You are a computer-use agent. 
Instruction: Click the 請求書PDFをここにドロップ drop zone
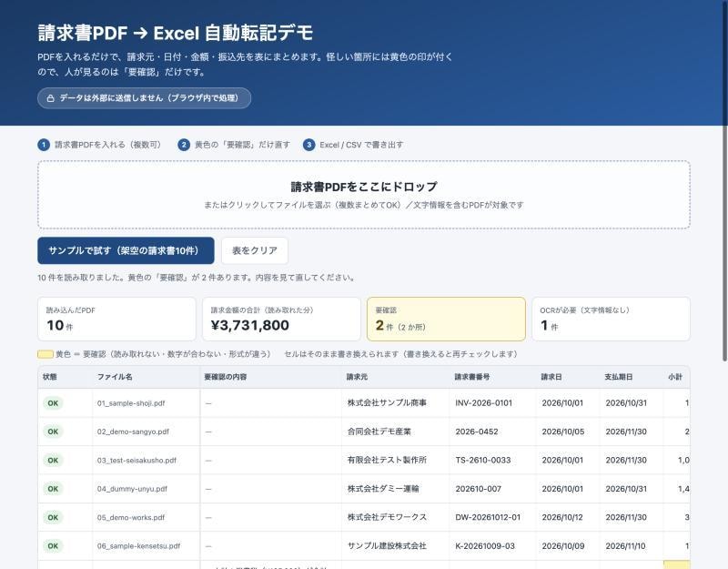click(x=363, y=195)
